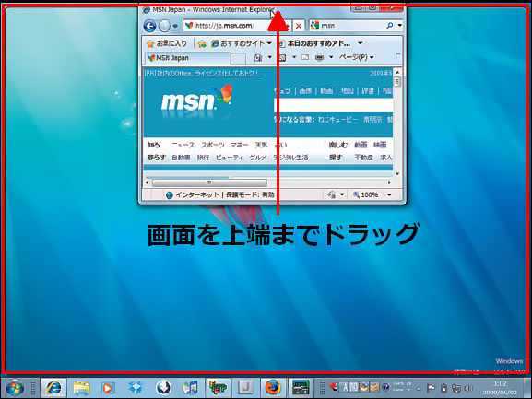Screen dimensions: 532x399
Task: Click the horizontal scrollbar right arrow
Action: pyautogui.click(x=389, y=182)
